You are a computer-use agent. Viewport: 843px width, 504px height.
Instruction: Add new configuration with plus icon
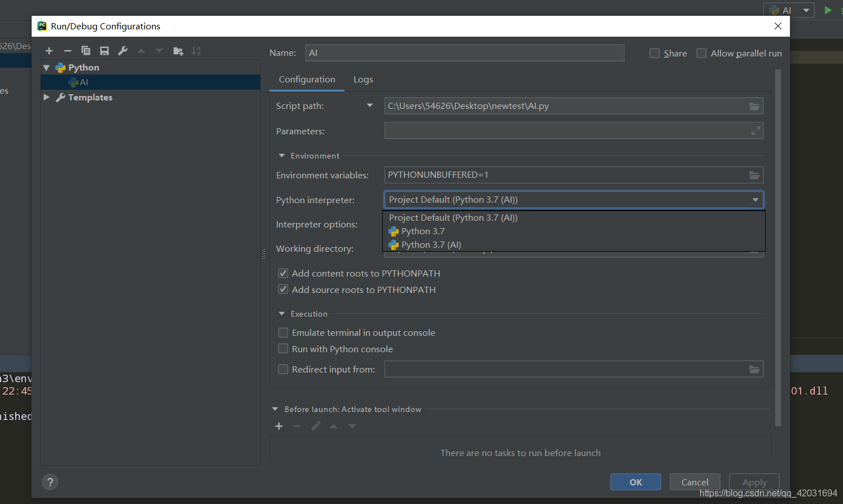[49, 51]
